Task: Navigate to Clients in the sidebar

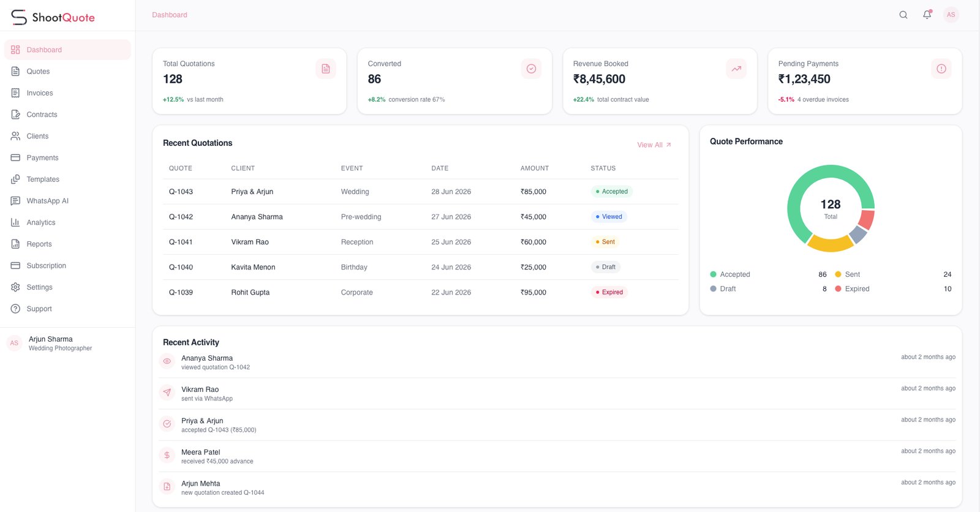Action: 67,136
